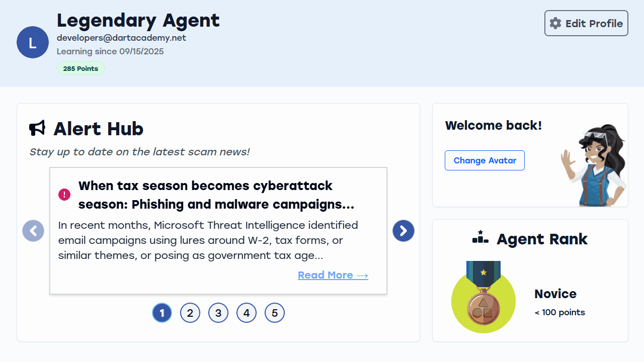The width and height of the screenshot is (644, 362).
Task: Select page 1 indicator in Alert Hub
Action: (x=162, y=312)
